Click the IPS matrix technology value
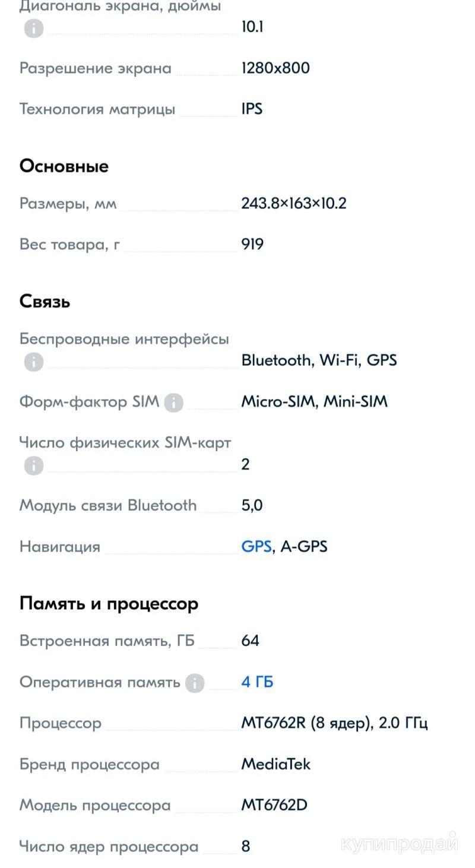This screenshot has width=475, height=868. point(252,109)
